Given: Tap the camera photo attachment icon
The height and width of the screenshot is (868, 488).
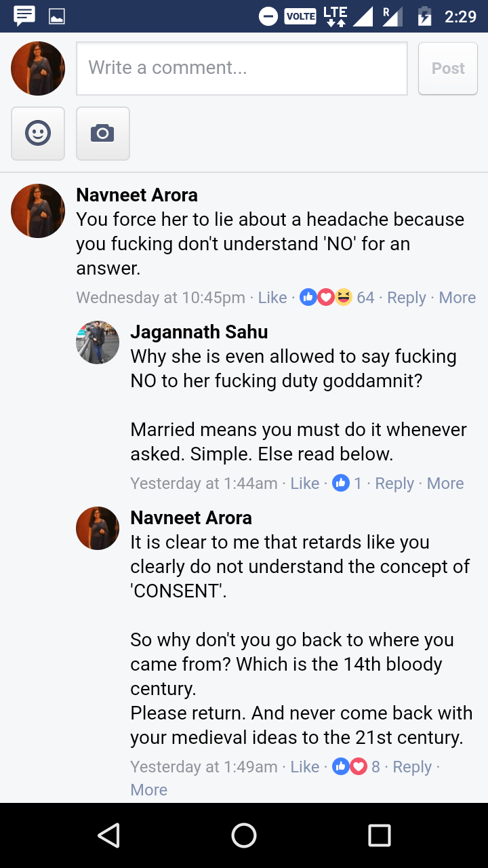Looking at the screenshot, I should (102, 133).
